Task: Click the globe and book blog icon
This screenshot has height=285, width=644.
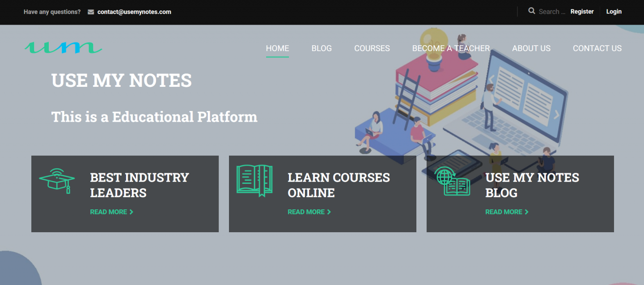Action: pyautogui.click(x=452, y=181)
